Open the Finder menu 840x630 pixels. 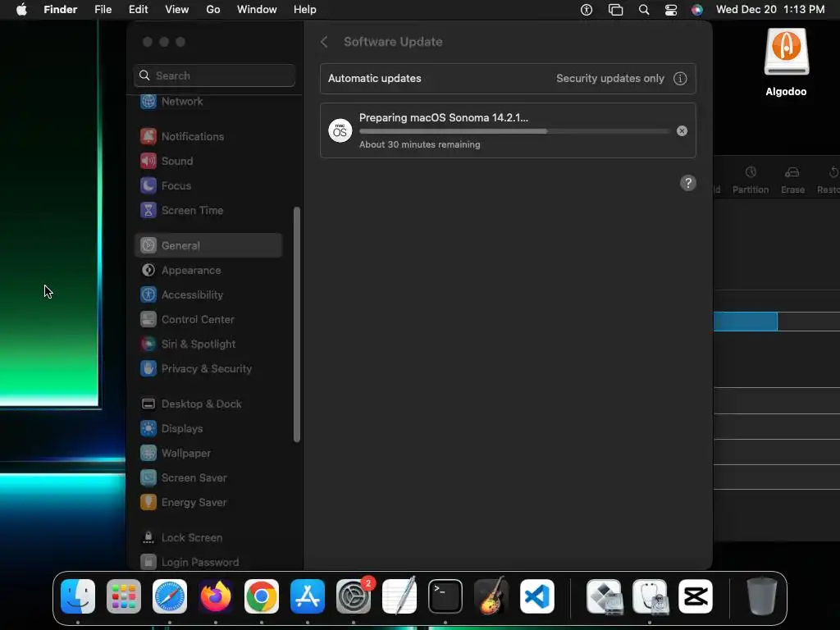point(61,10)
